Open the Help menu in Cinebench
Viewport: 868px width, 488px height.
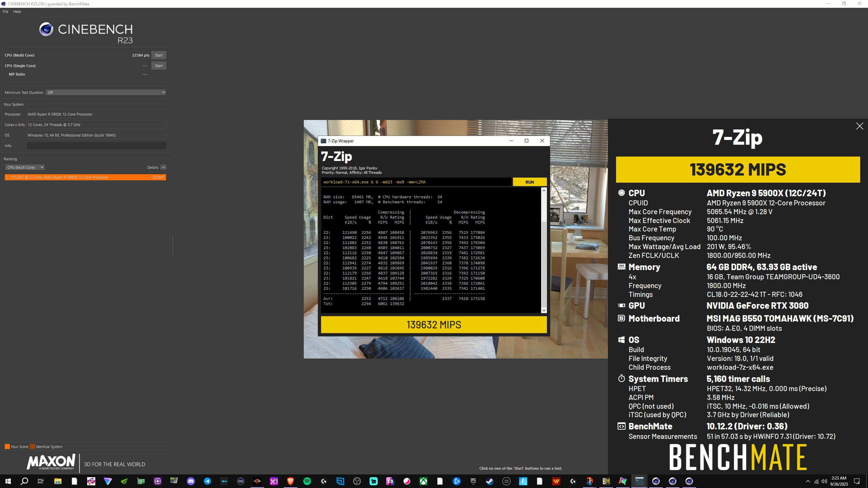(17, 12)
